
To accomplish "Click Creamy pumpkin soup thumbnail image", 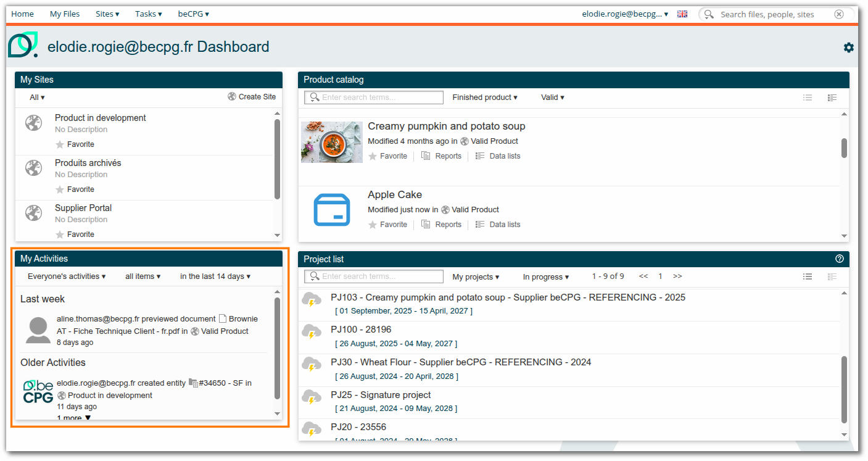I will (332, 142).
